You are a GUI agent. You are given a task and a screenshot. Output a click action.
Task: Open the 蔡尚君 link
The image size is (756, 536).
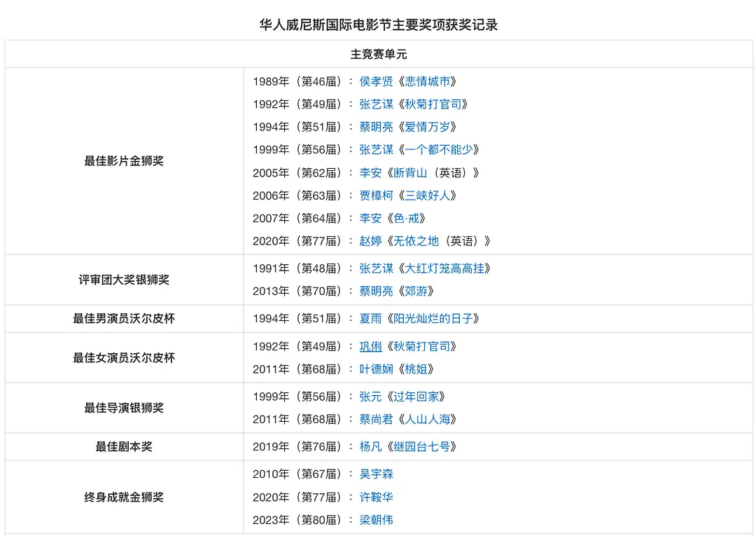tap(376, 419)
